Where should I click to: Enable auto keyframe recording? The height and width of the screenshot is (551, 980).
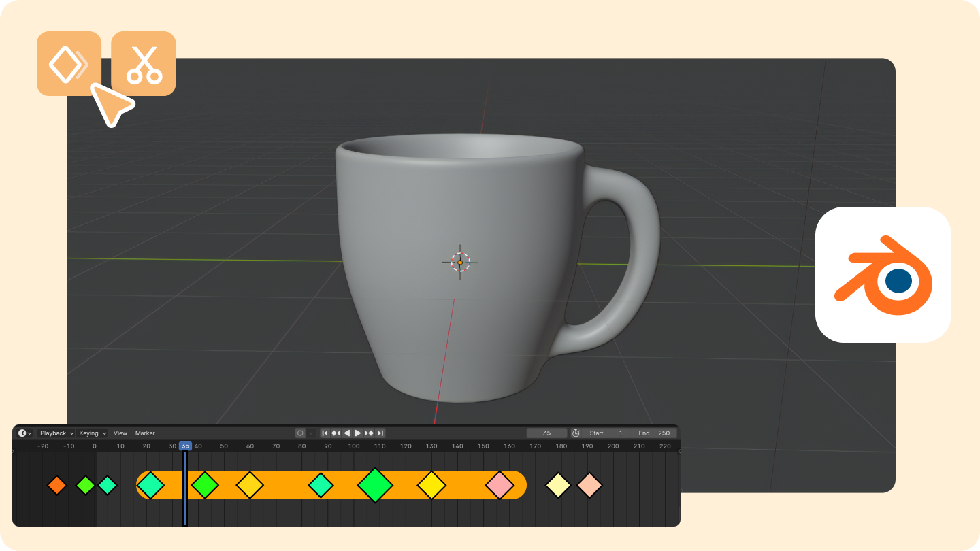point(299,433)
